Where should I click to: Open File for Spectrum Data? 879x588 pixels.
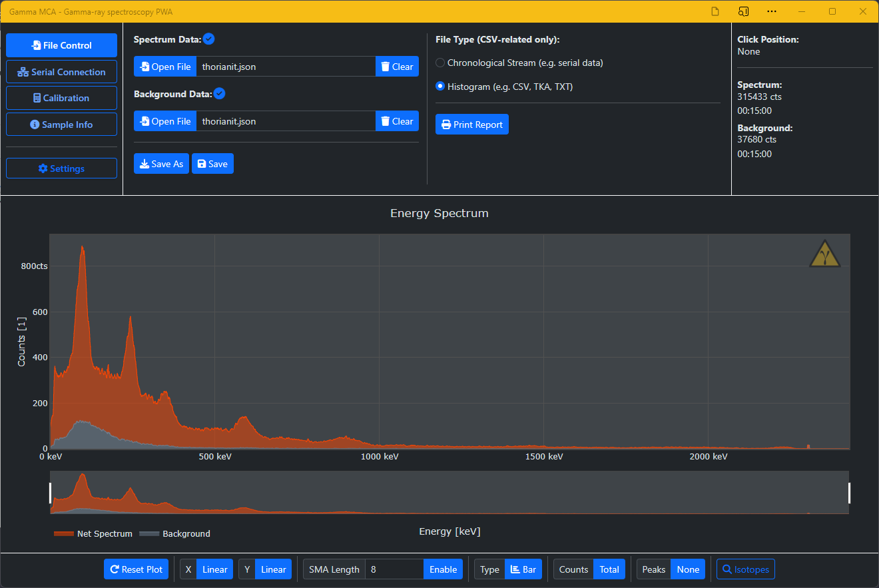tap(165, 67)
